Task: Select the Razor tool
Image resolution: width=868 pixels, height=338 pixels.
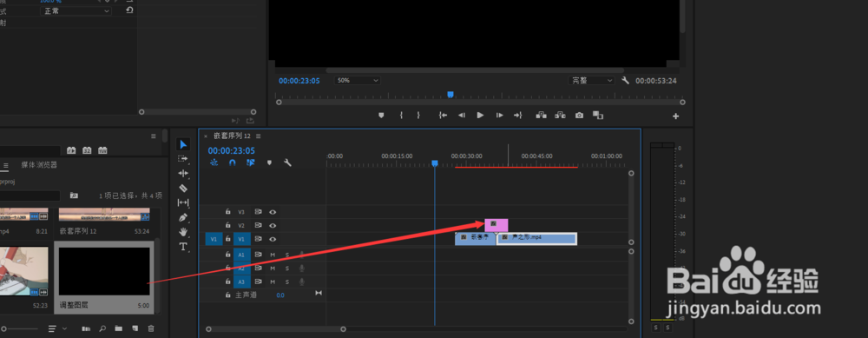Action: (x=183, y=189)
